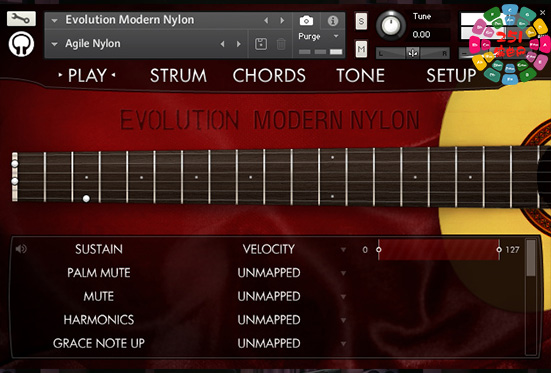Expand the Evolution Modern Nylon instrument menu

coord(54,21)
